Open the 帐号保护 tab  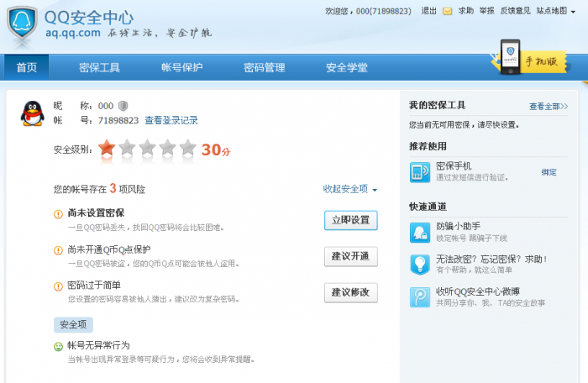coord(182,67)
